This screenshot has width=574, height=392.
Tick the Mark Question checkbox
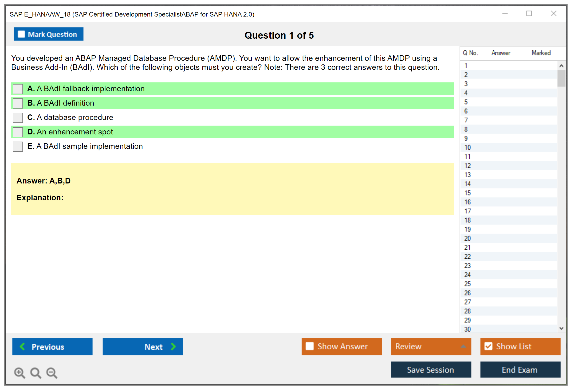click(x=21, y=34)
